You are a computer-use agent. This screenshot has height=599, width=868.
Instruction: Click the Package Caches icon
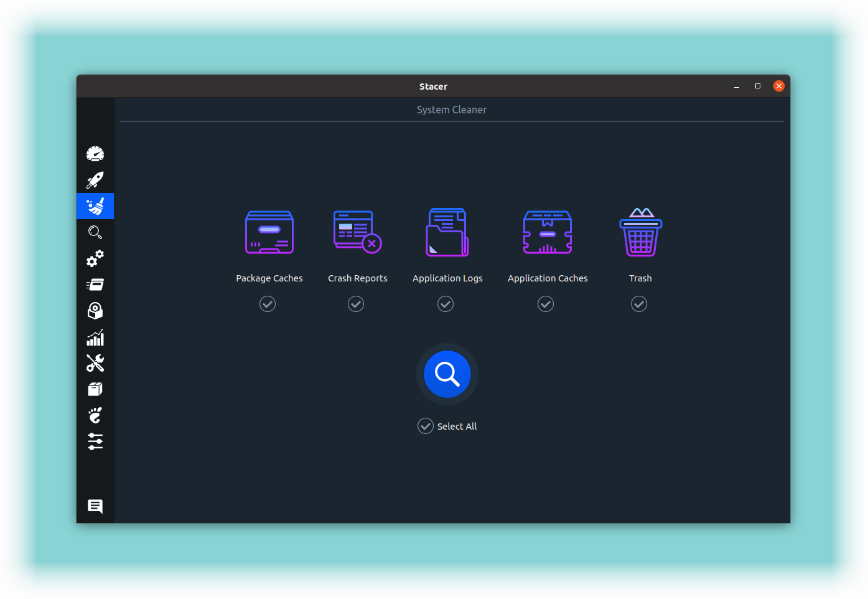click(x=269, y=232)
